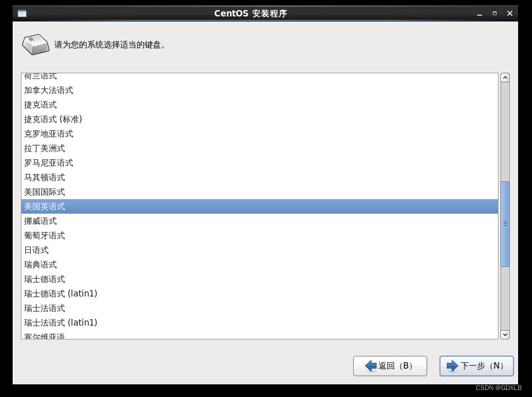Select 美国国际式 keyboard layout
The width and height of the screenshot is (532, 397).
[x=45, y=192]
